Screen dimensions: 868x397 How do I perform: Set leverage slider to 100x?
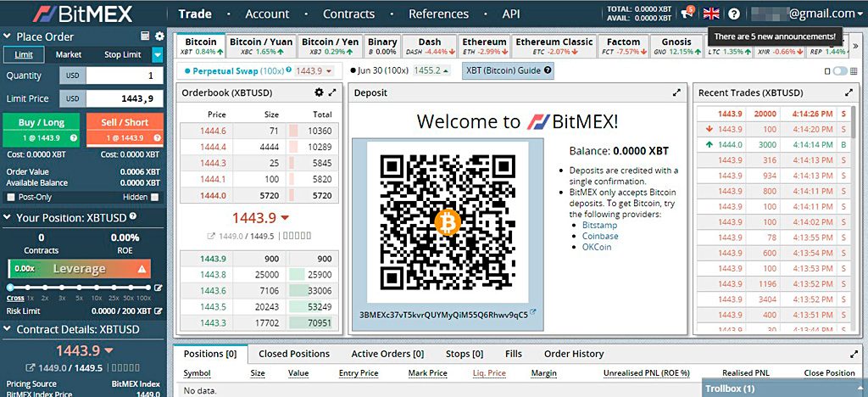147,288
